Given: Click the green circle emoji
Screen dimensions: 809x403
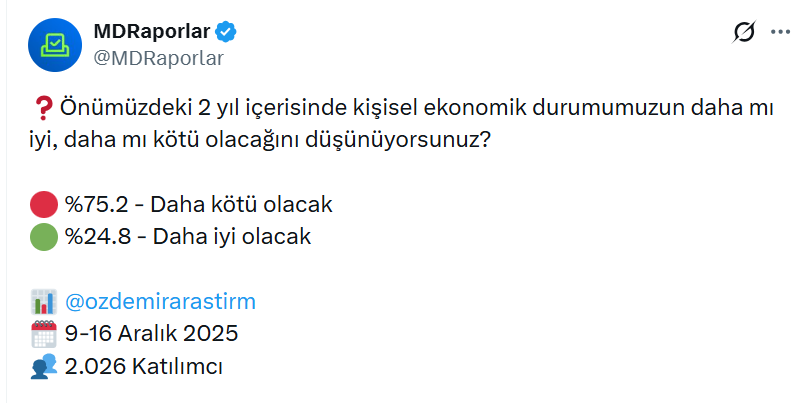Looking at the screenshot, I should coord(43,237).
